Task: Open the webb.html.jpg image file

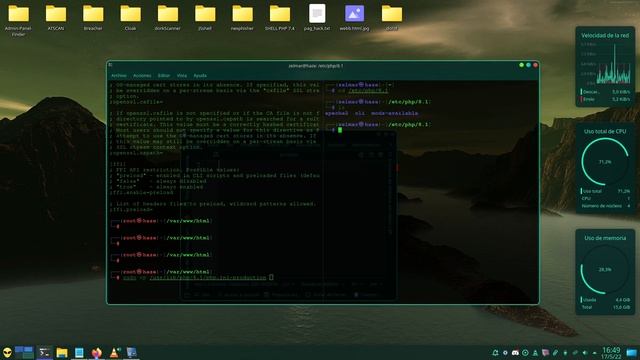Action: tap(354, 18)
